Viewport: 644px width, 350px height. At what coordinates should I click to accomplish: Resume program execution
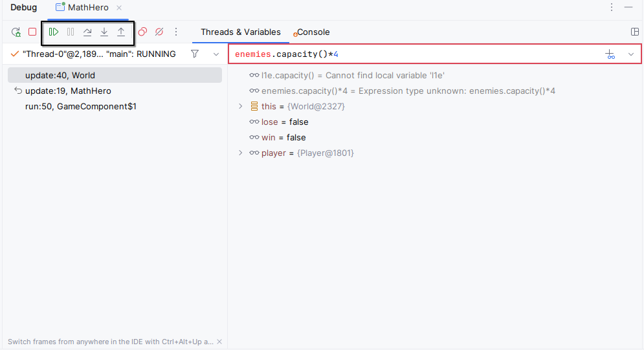tap(54, 32)
